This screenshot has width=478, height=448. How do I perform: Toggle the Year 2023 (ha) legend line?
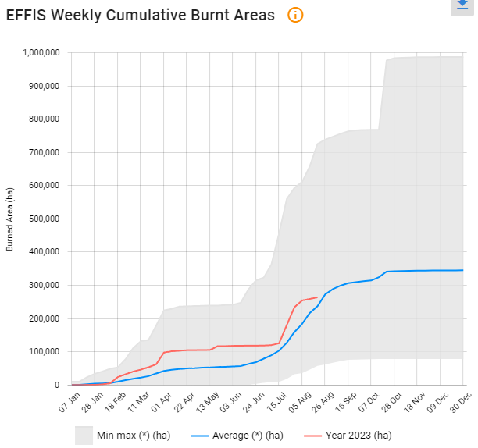click(x=312, y=436)
